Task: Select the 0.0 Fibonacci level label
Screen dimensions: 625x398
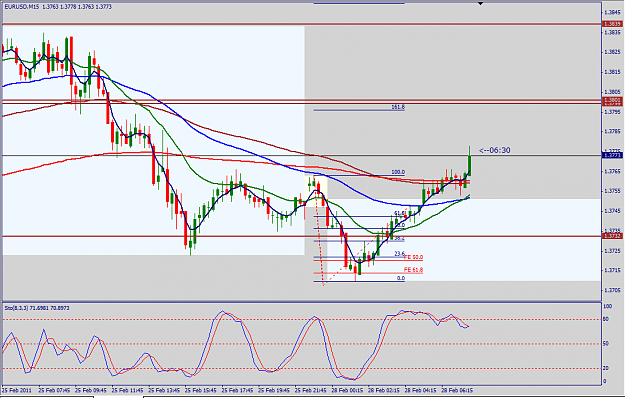Action: point(401,278)
